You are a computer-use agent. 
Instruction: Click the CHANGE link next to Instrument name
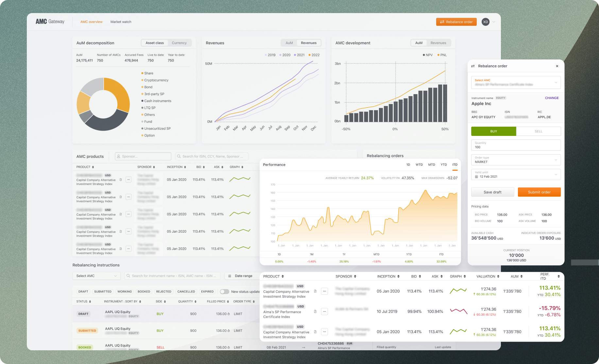point(552,98)
